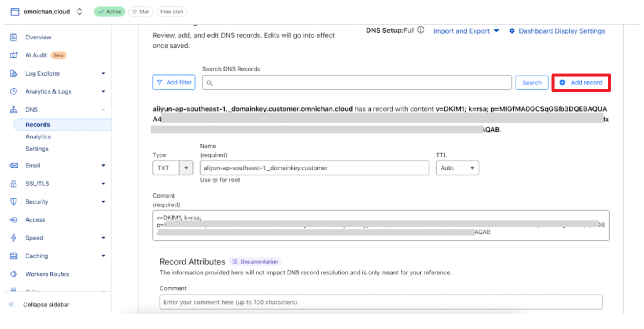Click the Caching icon in sidebar
This screenshot has height=329, width=644.
[x=13, y=256]
